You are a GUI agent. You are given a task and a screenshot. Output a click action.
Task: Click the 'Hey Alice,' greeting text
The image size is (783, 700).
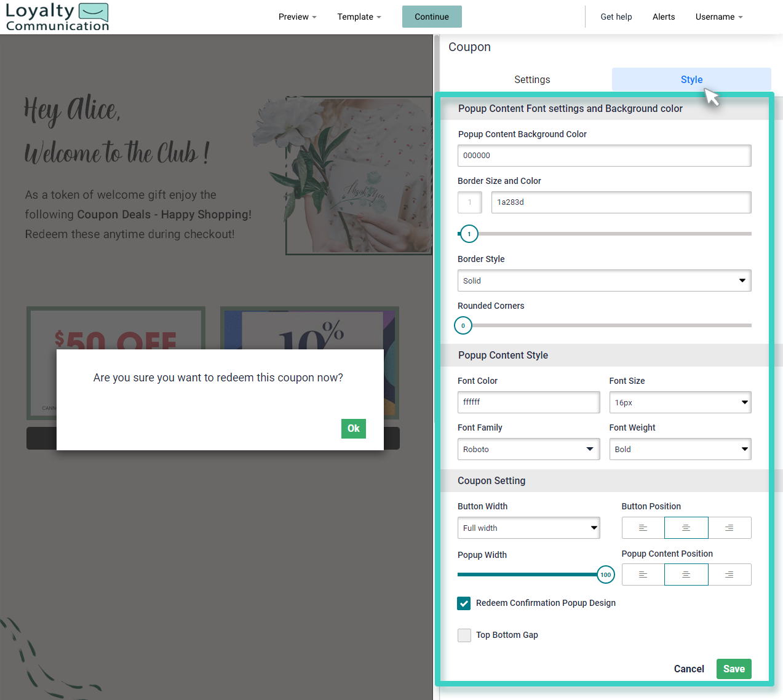click(x=72, y=110)
